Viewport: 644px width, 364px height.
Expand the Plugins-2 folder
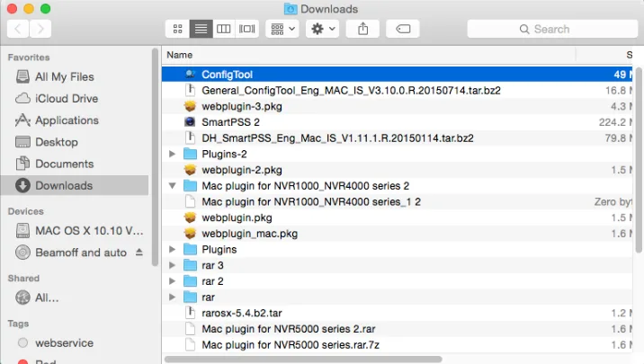(173, 154)
